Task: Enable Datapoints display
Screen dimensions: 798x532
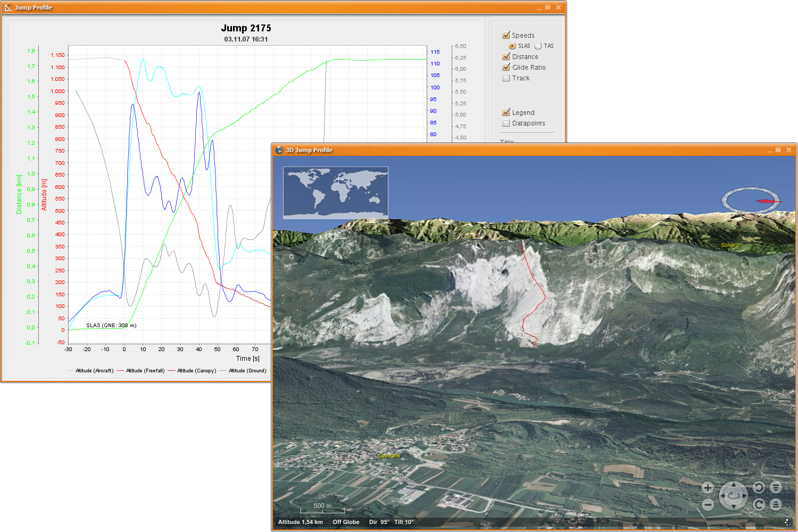Action: [506, 123]
